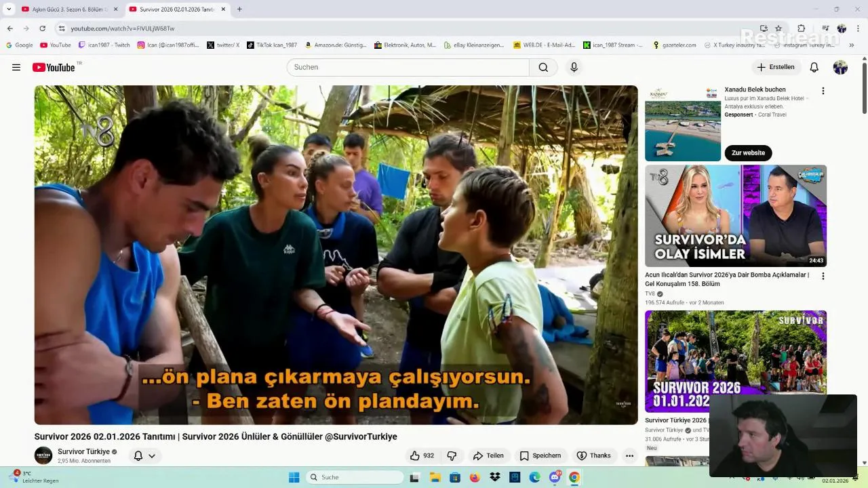The width and height of the screenshot is (868, 488).
Task: Show more bookmarks via the overflow chevron
Action: (852, 45)
